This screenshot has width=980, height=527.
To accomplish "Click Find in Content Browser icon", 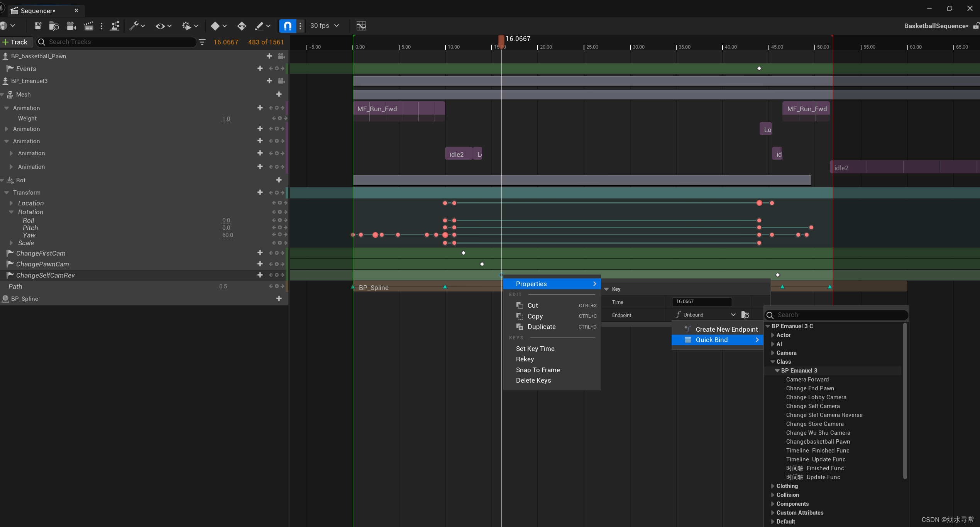I will tap(54, 26).
